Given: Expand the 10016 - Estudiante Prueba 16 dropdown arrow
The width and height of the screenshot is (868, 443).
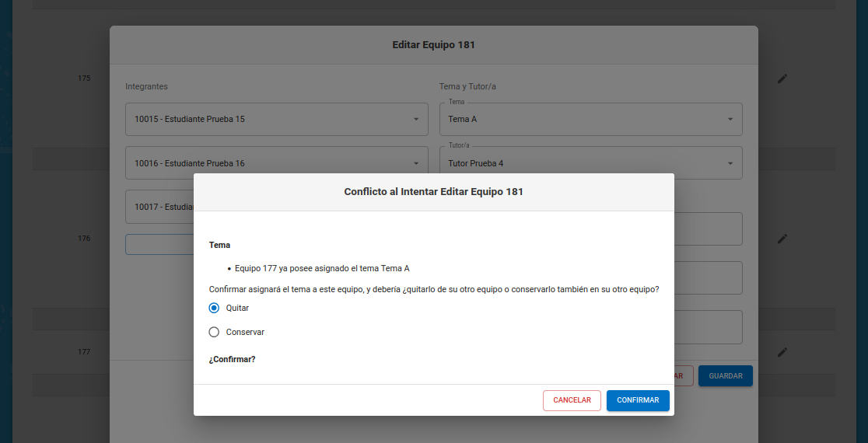Looking at the screenshot, I should click(x=416, y=163).
